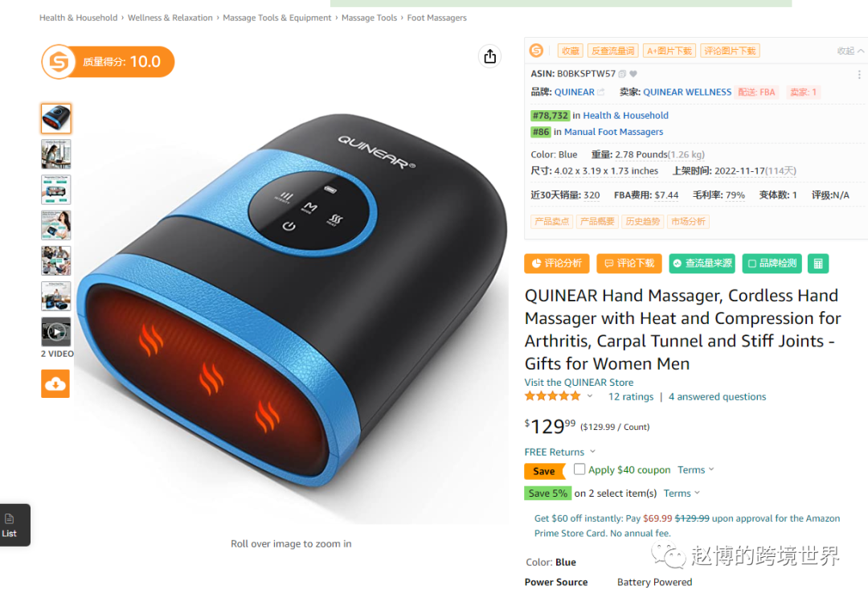Click the heart icon next to ASIN
868x594 pixels.
tap(633, 74)
